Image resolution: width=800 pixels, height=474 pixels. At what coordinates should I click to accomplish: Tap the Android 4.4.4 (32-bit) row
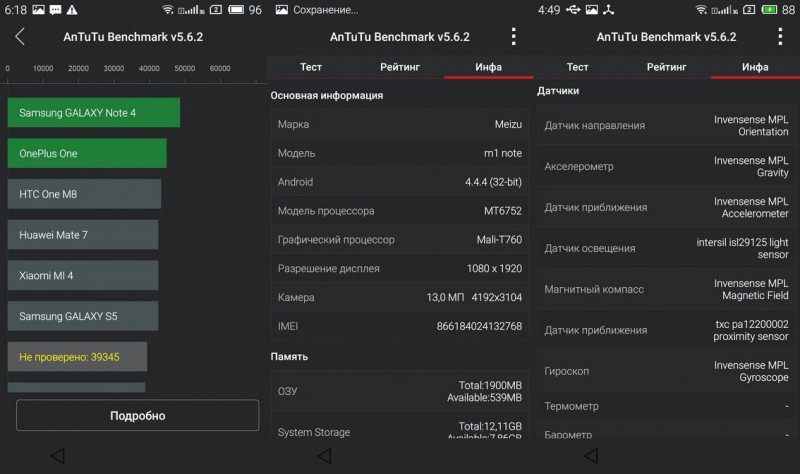[x=399, y=182]
